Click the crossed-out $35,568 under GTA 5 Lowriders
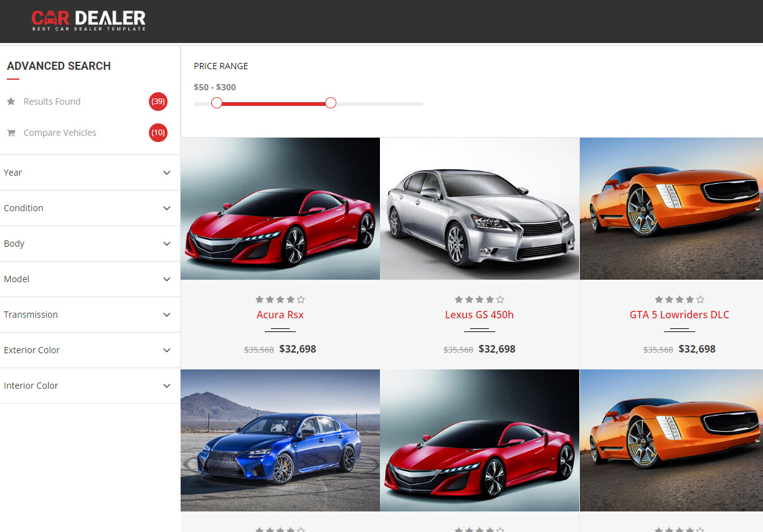 point(658,350)
